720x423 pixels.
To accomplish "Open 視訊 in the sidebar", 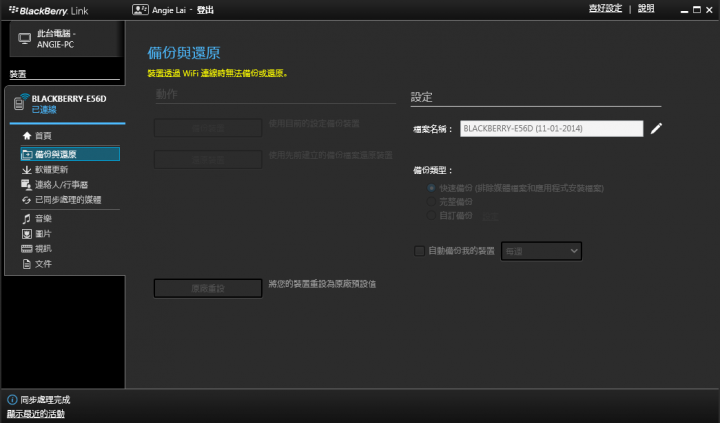I will pyautogui.click(x=43, y=248).
